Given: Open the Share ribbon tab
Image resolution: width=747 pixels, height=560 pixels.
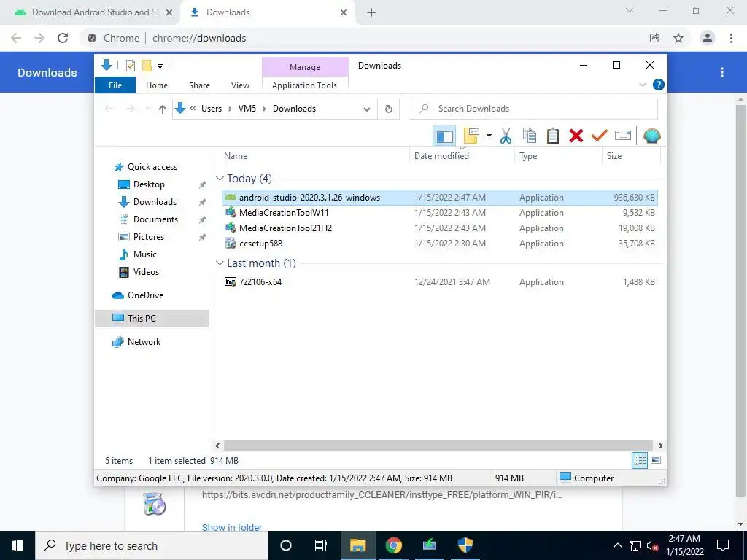Looking at the screenshot, I should (x=199, y=85).
